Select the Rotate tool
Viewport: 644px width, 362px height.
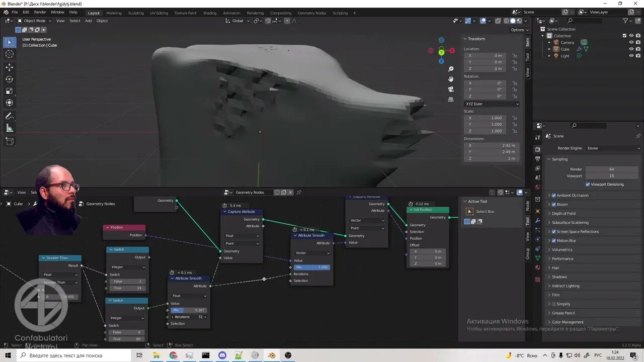coord(10,79)
